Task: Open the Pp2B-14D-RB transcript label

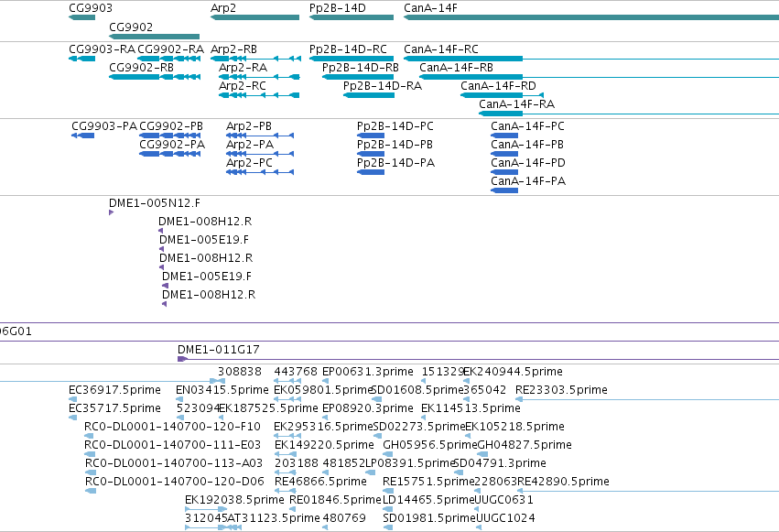Action: click(360, 68)
